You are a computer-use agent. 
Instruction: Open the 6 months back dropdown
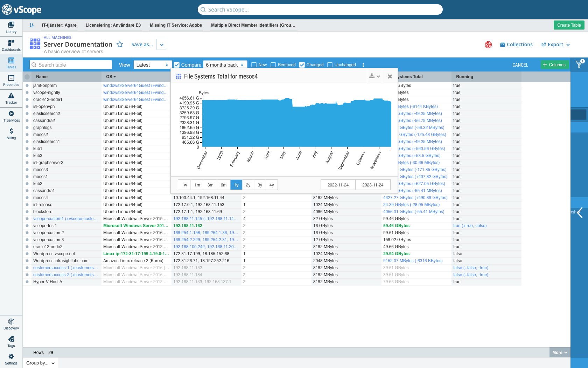pyautogui.click(x=225, y=65)
